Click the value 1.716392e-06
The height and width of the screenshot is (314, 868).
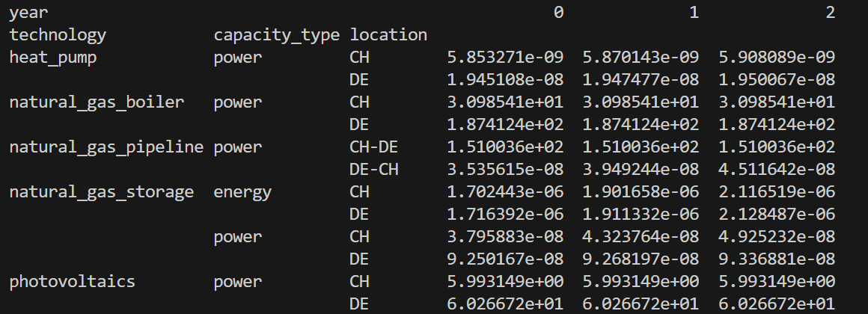point(505,214)
